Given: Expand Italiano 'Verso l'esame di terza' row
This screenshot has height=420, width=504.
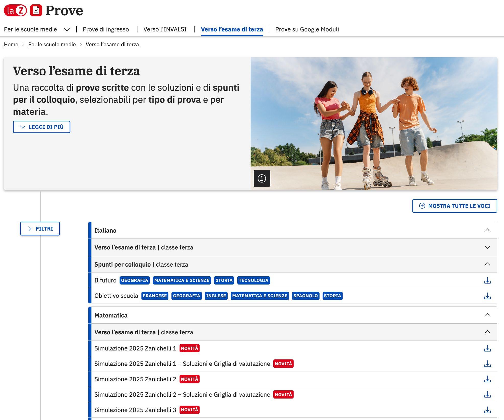Looking at the screenshot, I should point(487,247).
